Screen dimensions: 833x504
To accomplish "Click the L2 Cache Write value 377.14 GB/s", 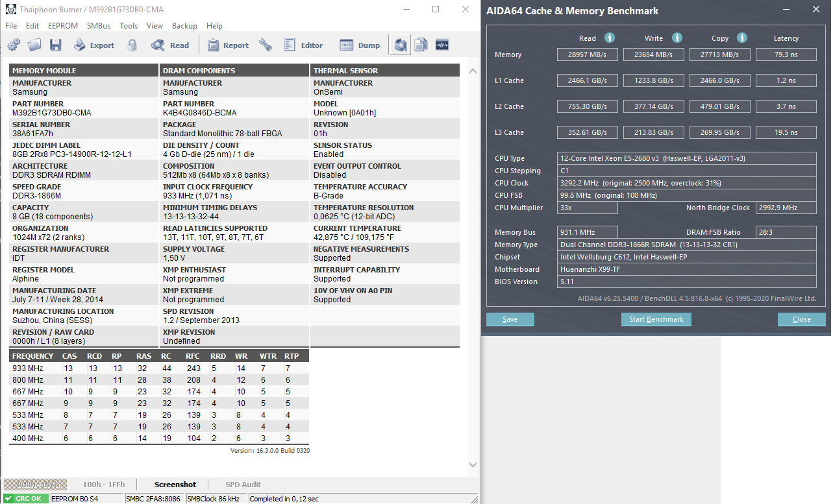I will coord(654,106).
